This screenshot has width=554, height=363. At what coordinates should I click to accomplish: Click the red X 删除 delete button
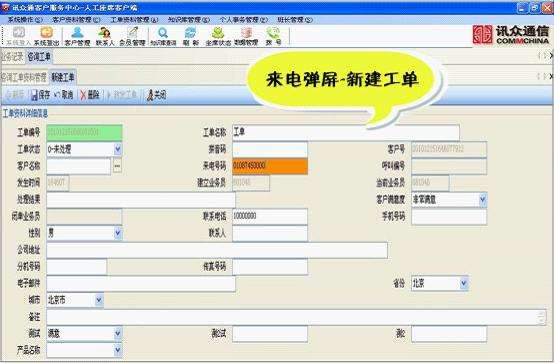[x=90, y=95]
